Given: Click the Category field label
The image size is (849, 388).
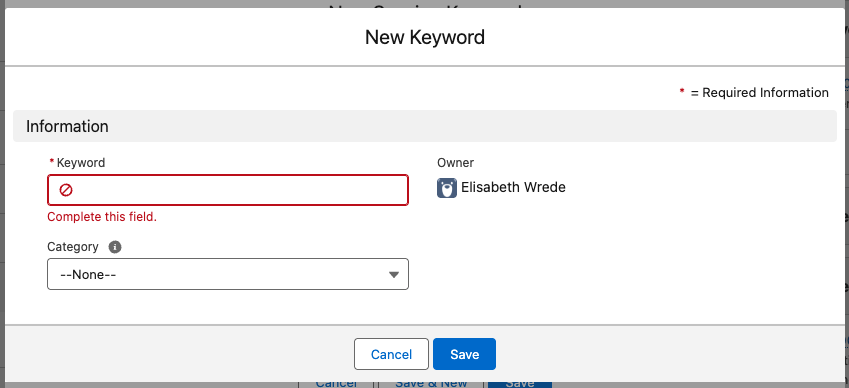Looking at the screenshot, I should click(73, 247).
